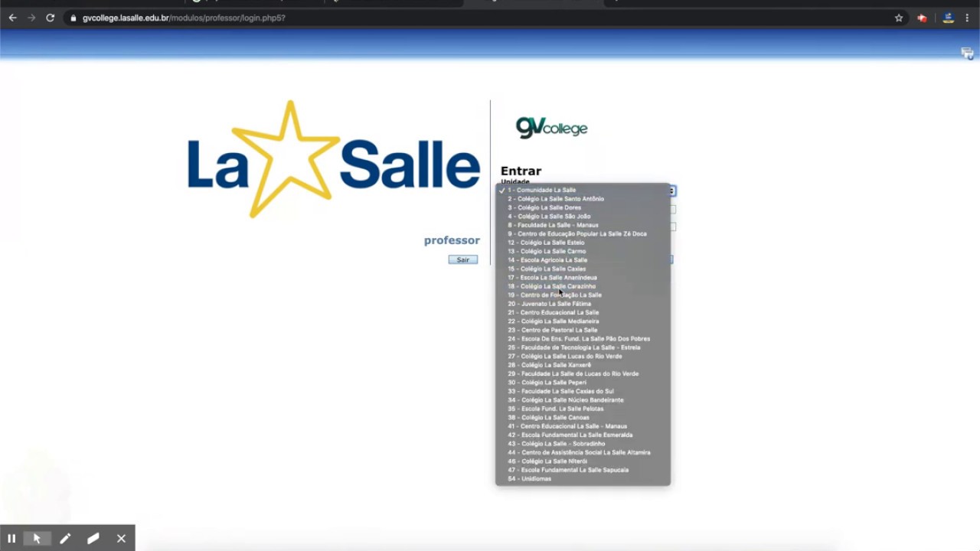Select '20 - Juvenato La Salle Fátima'

[x=583, y=304]
